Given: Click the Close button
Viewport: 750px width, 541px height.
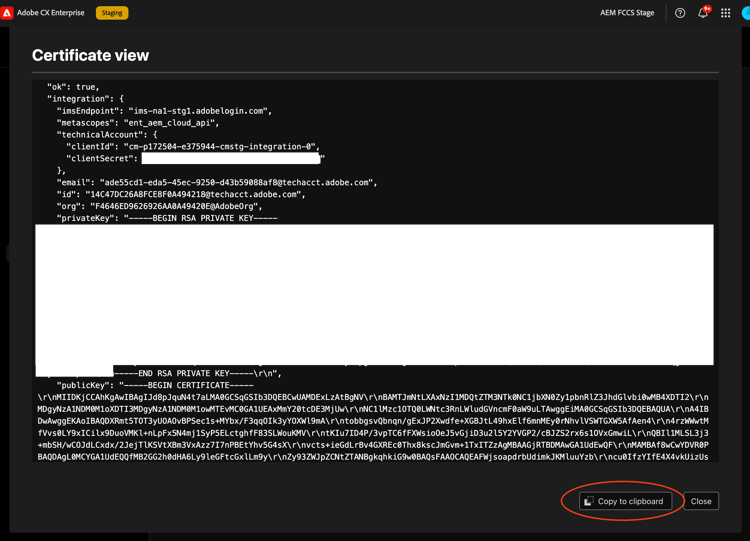Looking at the screenshot, I should pyautogui.click(x=701, y=501).
